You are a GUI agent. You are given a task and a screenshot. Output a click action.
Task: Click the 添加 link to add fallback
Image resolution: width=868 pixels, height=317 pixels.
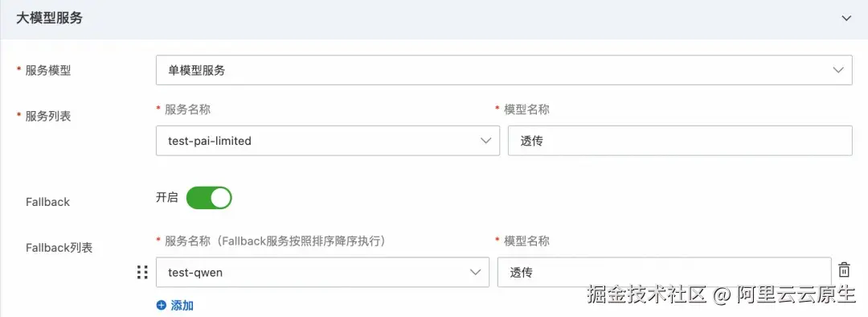pyautogui.click(x=182, y=306)
